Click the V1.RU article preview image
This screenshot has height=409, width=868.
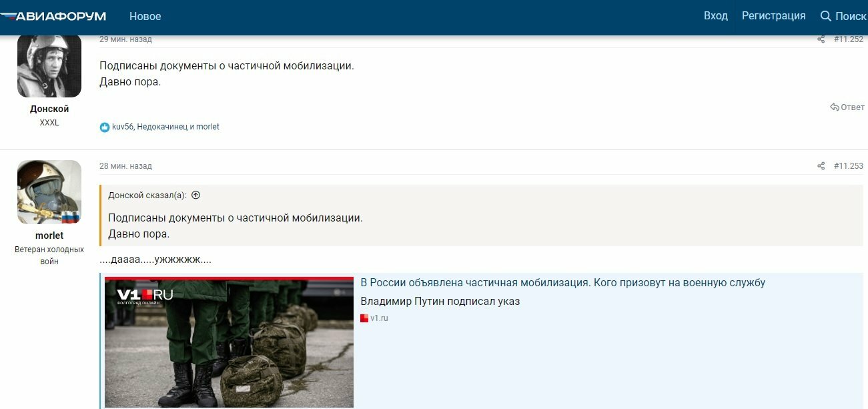tap(229, 342)
